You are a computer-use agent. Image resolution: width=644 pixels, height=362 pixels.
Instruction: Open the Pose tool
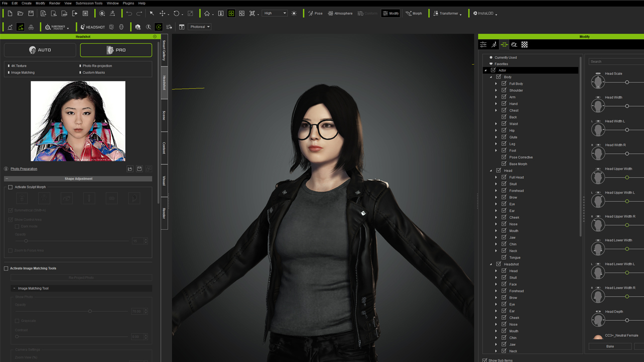(x=315, y=13)
